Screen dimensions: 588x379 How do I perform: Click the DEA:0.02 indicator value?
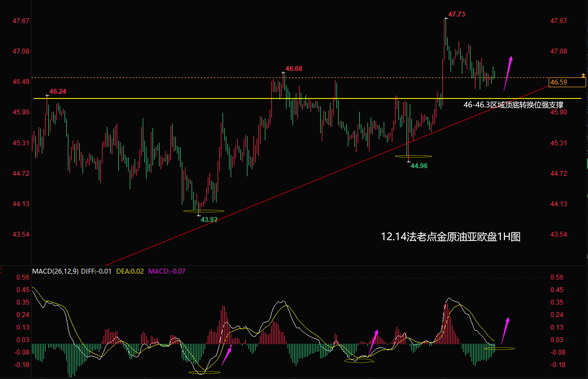tap(130, 271)
